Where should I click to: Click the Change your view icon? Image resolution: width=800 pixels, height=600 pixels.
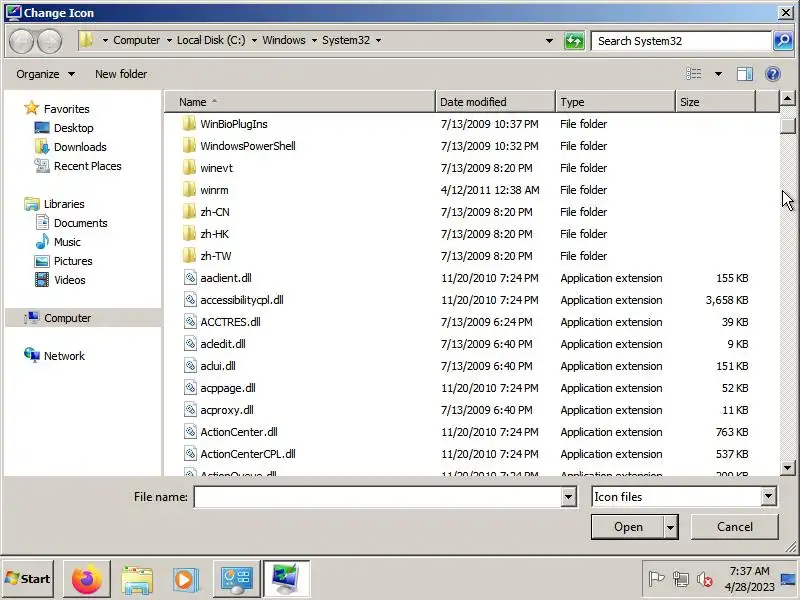pyautogui.click(x=693, y=74)
